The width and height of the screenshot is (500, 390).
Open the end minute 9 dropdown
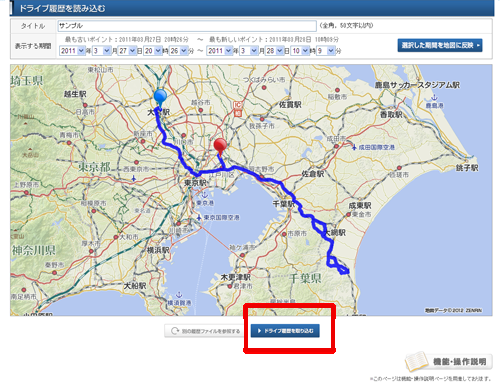point(325,51)
